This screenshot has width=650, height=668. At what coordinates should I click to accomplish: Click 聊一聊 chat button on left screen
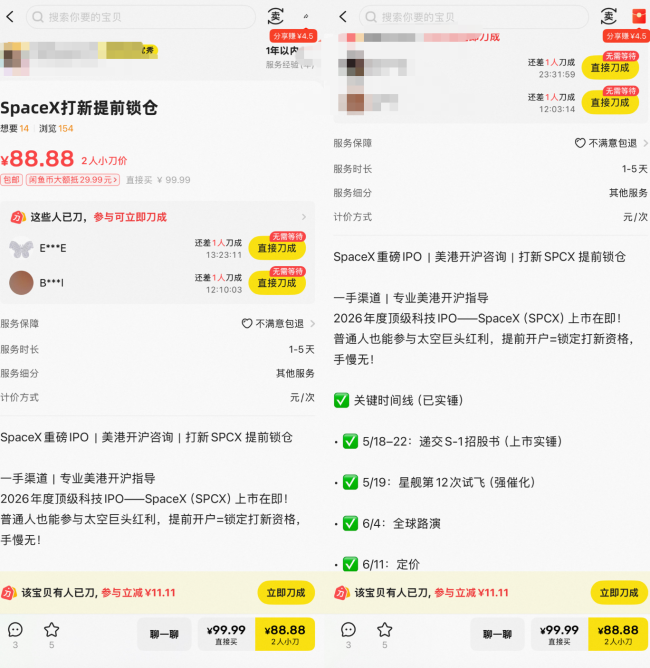coord(164,634)
